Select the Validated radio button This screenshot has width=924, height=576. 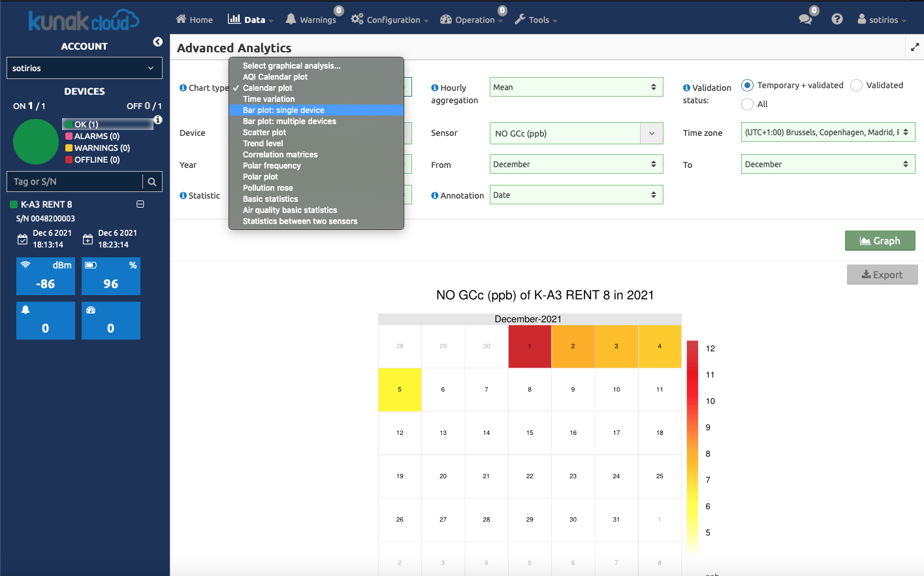click(857, 86)
